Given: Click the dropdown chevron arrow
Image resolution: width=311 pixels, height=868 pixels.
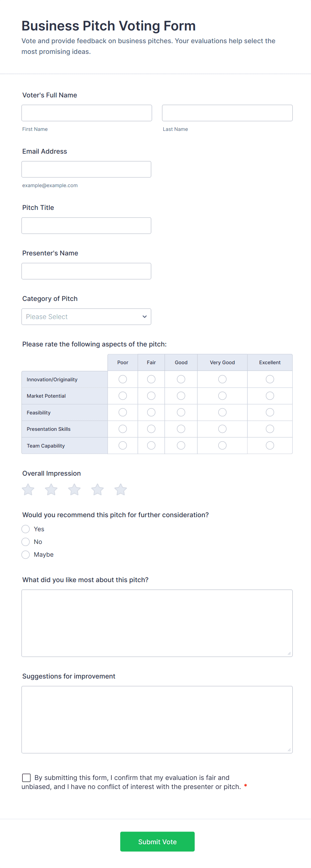Looking at the screenshot, I should click(x=145, y=317).
